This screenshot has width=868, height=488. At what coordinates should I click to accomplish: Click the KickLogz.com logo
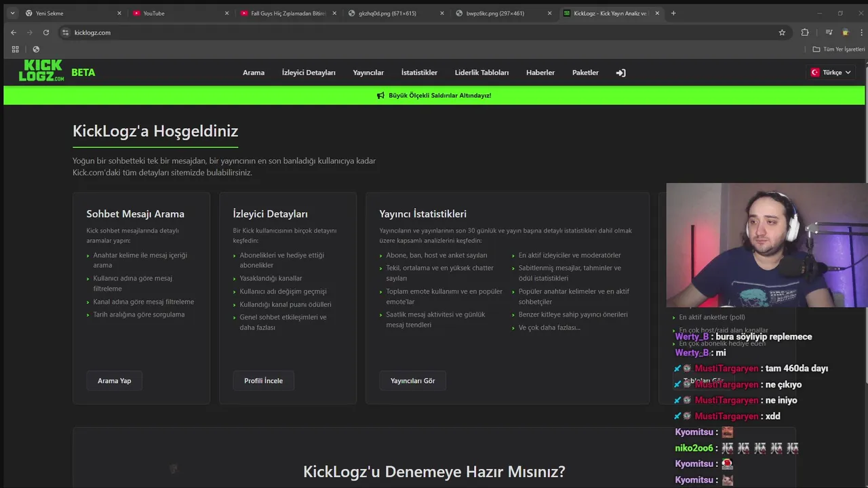tap(41, 70)
